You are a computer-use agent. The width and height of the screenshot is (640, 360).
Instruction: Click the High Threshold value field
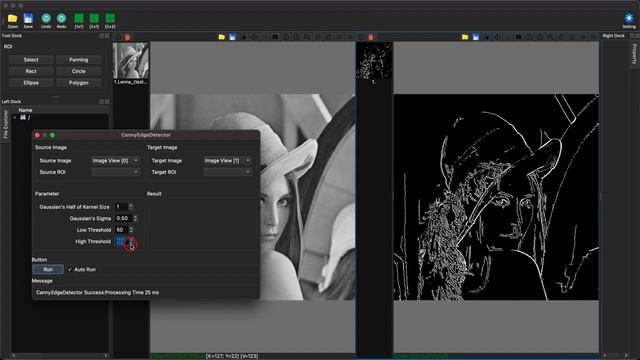coord(121,242)
